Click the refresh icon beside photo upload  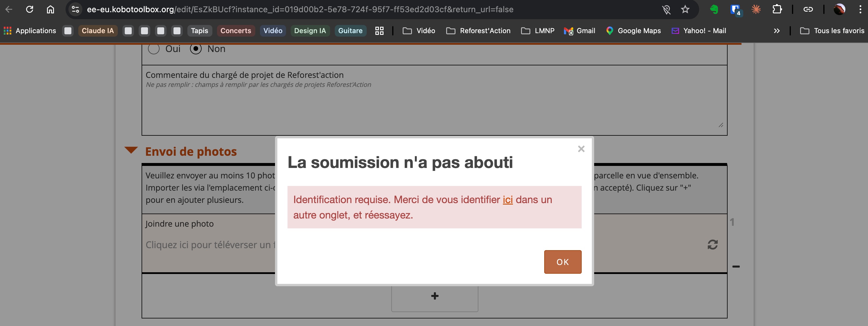(x=712, y=244)
